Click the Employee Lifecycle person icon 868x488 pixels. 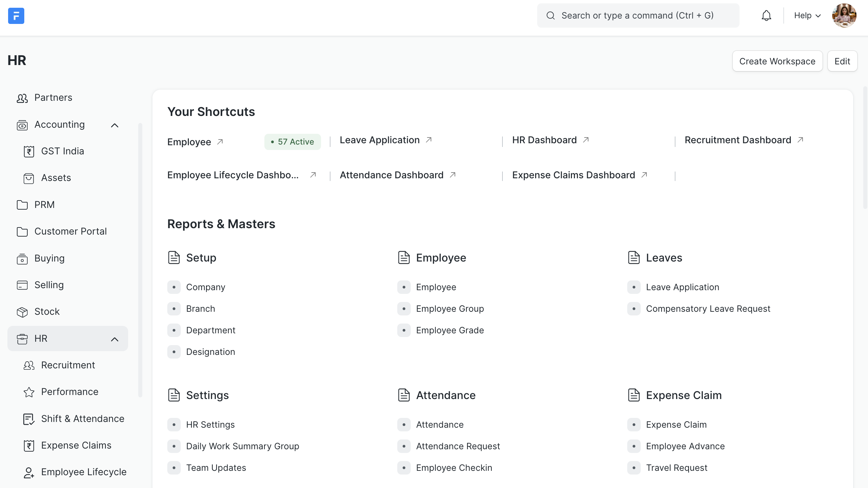pos(29,472)
